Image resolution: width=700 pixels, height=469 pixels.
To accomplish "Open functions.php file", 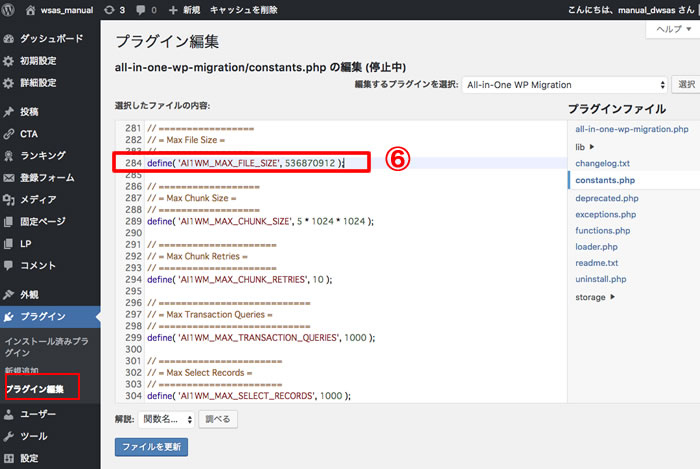I will [x=603, y=231].
